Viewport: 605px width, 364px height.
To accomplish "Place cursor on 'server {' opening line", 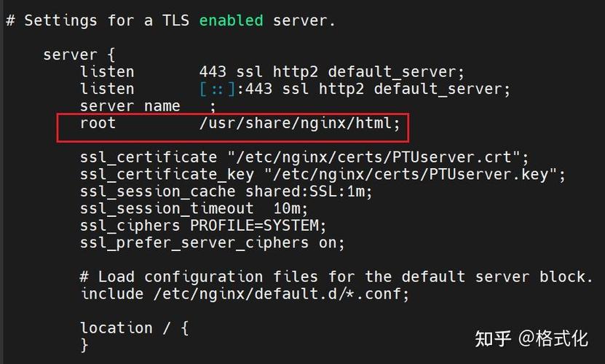I will 79,55.
